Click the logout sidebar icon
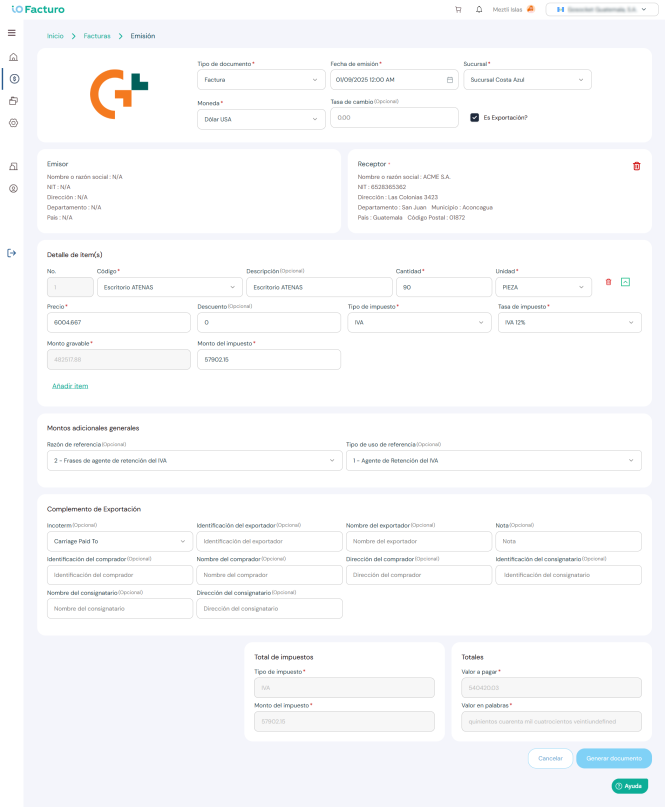Viewport: 665px width, 807px height. tap(12, 253)
